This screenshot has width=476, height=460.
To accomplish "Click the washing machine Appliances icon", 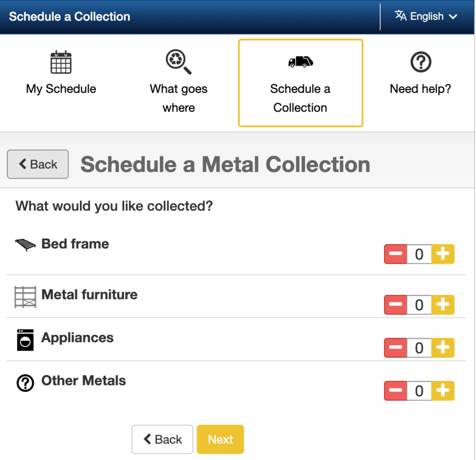I will (25, 340).
